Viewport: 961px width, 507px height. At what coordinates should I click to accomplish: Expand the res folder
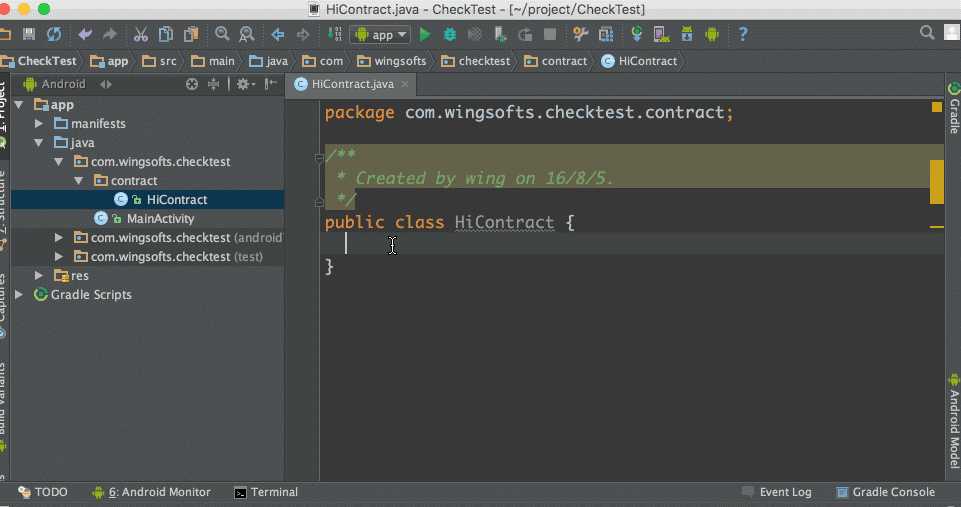tap(39, 275)
